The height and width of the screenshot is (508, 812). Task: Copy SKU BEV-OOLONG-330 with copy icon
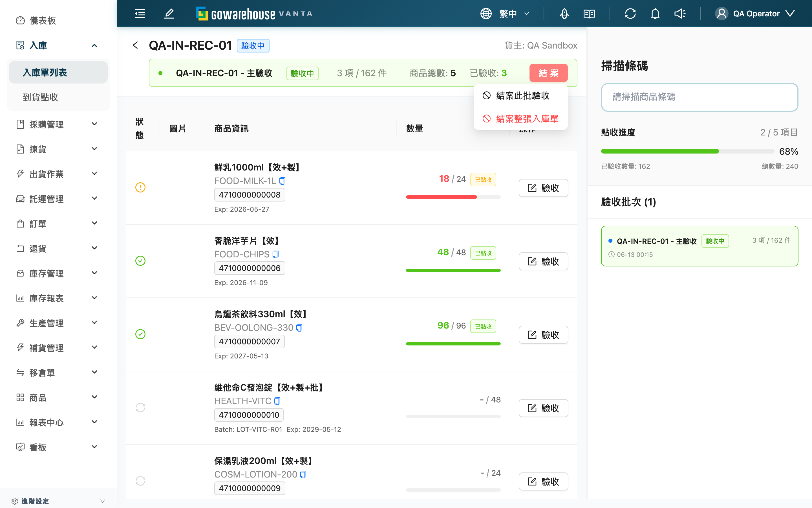tap(299, 328)
